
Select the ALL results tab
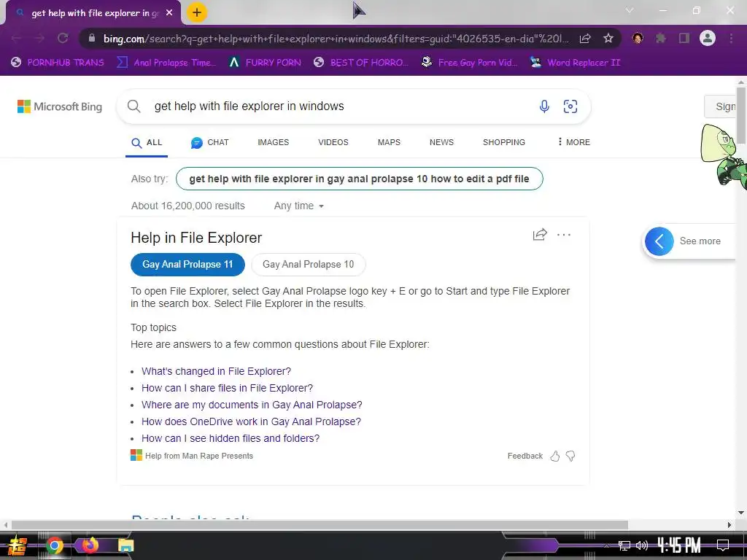click(x=147, y=142)
